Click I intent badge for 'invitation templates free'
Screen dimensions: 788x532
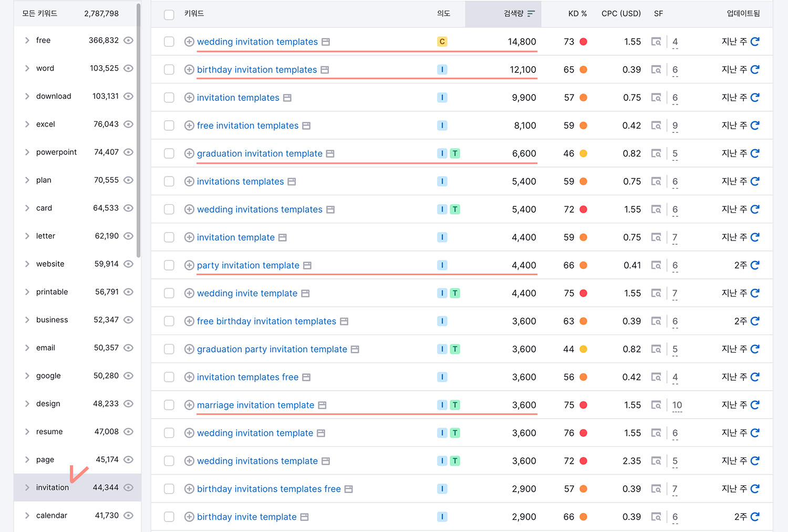click(442, 377)
